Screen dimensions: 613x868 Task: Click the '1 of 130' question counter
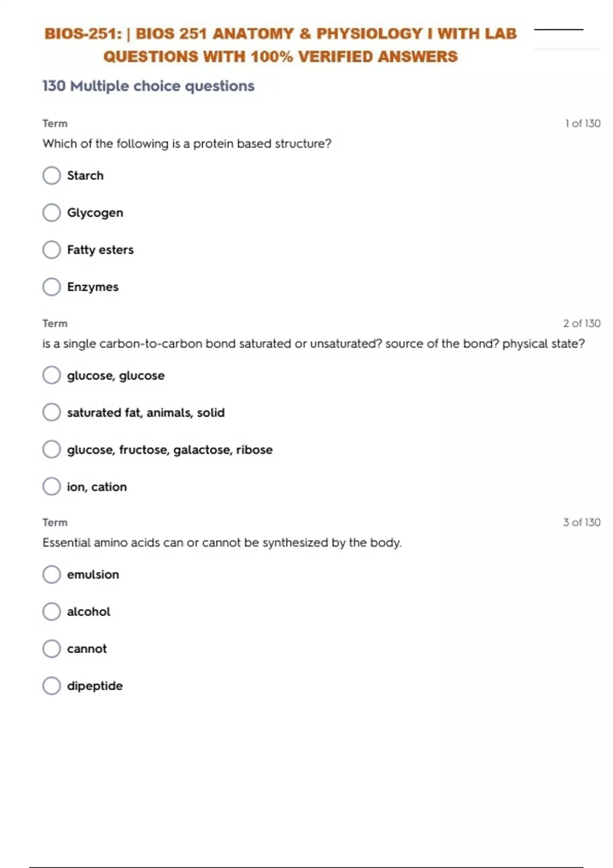tap(582, 124)
